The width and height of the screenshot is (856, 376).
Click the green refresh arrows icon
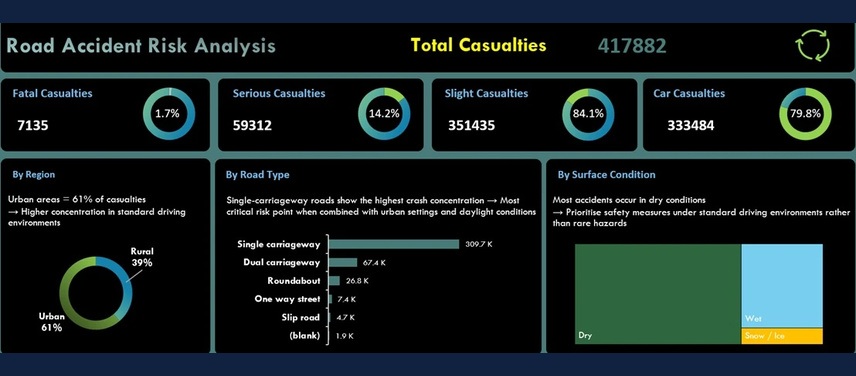pos(813,46)
